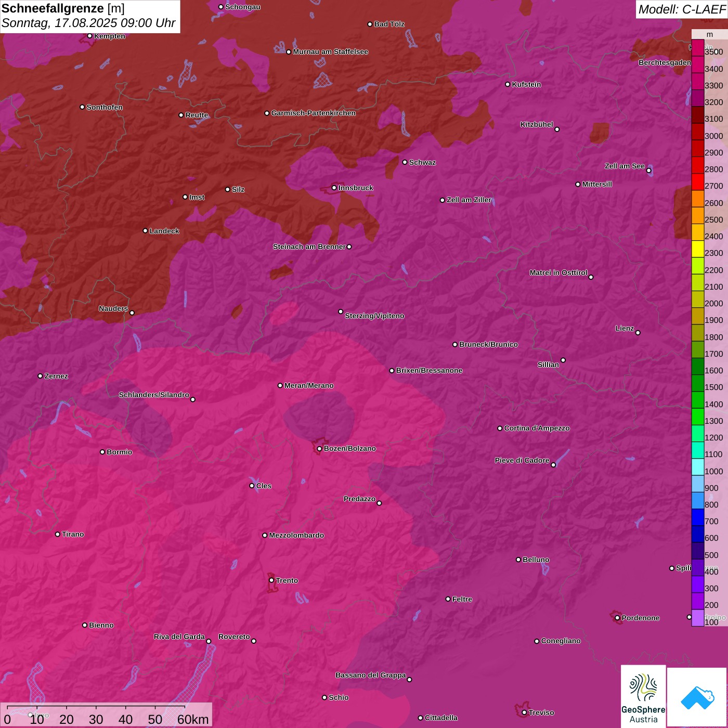Click the 'Schongau' map label
Image resolution: width=728 pixels, height=728 pixels.
point(243,7)
